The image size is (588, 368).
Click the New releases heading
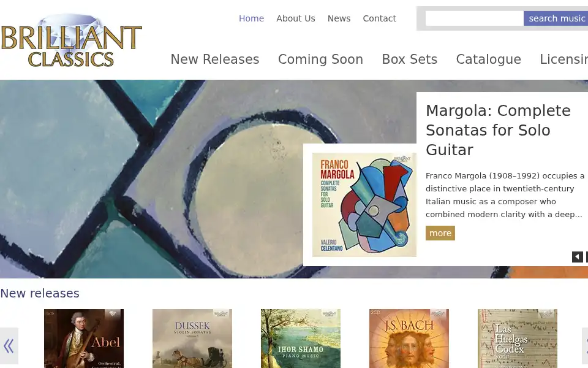tap(40, 293)
